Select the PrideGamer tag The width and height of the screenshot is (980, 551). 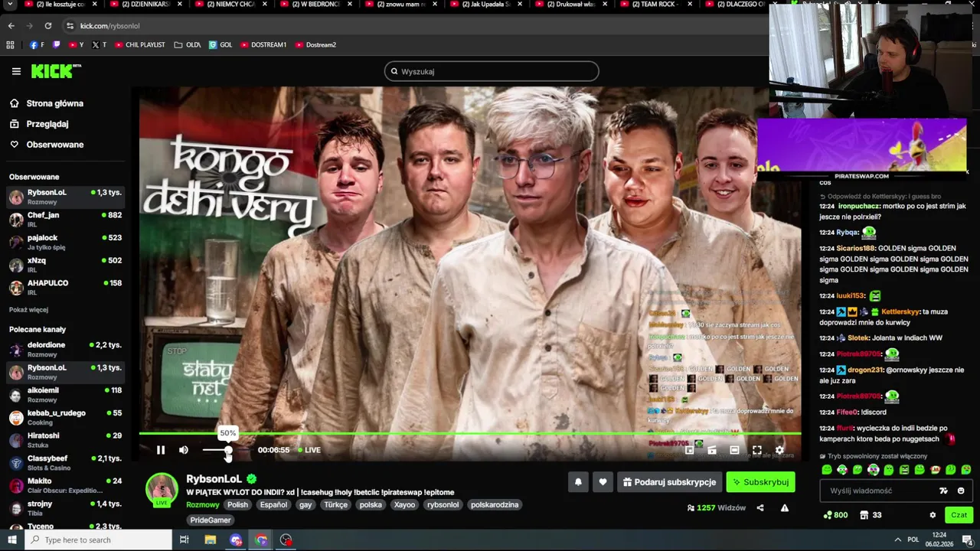211,520
